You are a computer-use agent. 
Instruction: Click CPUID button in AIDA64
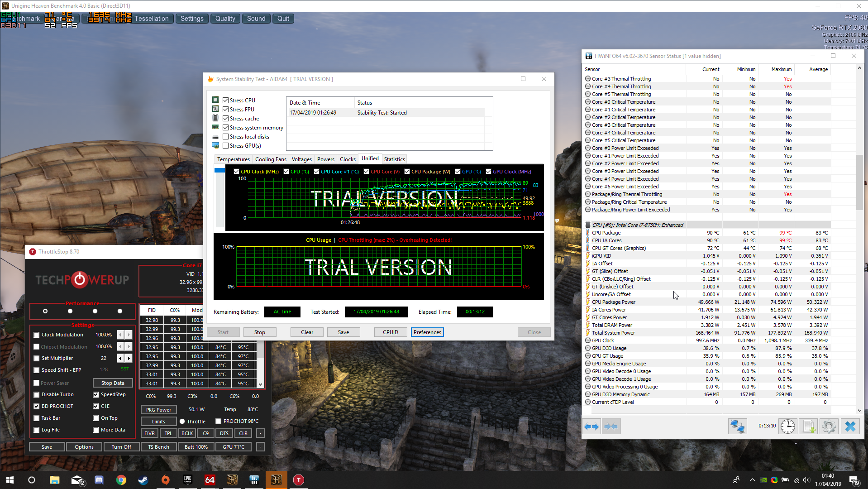[x=391, y=332]
